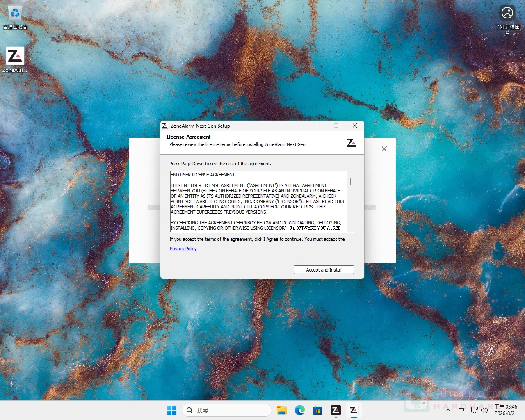The image size is (525, 420).
Task: Launch Microsoft Edge from the taskbar
Action: (x=300, y=410)
